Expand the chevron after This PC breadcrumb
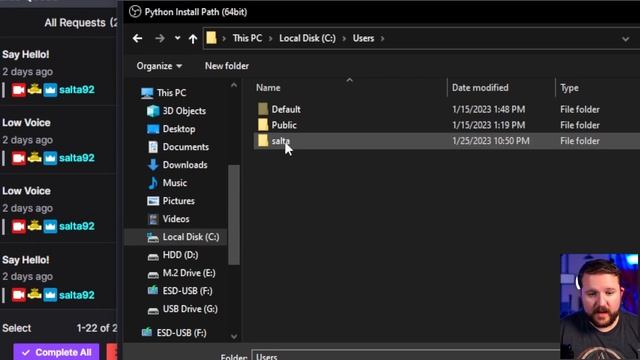The height and width of the screenshot is (360, 640). pyautogui.click(x=270, y=39)
